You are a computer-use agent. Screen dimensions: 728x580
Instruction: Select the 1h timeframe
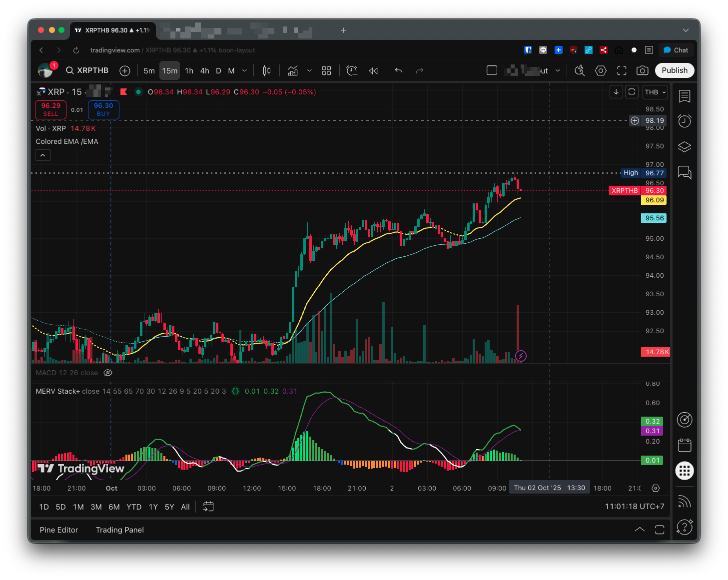[189, 71]
